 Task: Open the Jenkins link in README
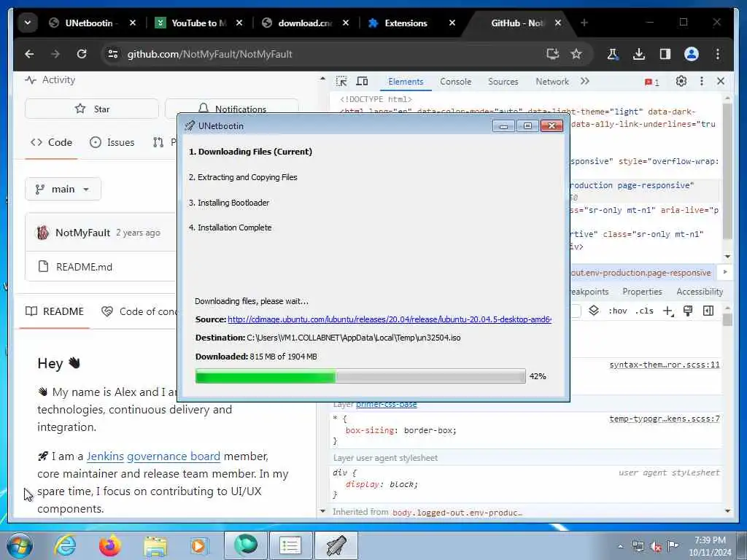tap(105, 456)
